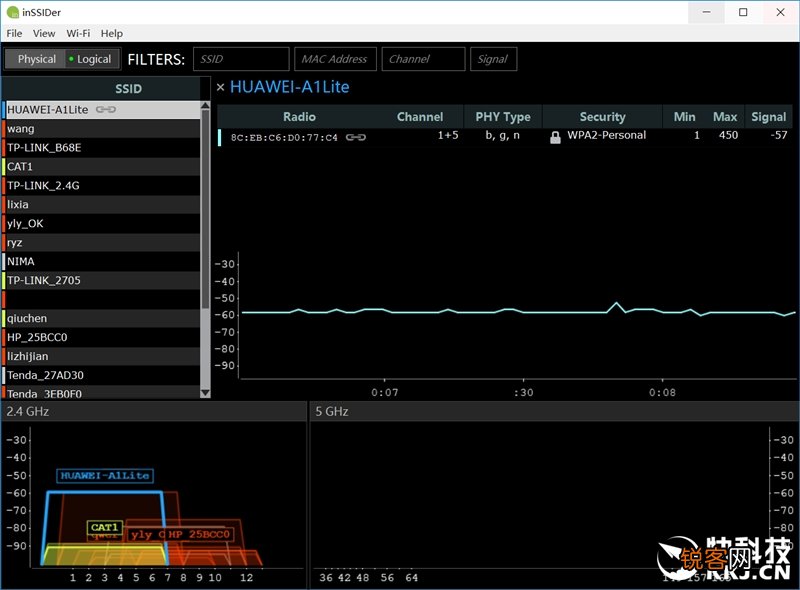800x590 pixels.
Task: Select the qiuchen network row
Action: (102, 318)
